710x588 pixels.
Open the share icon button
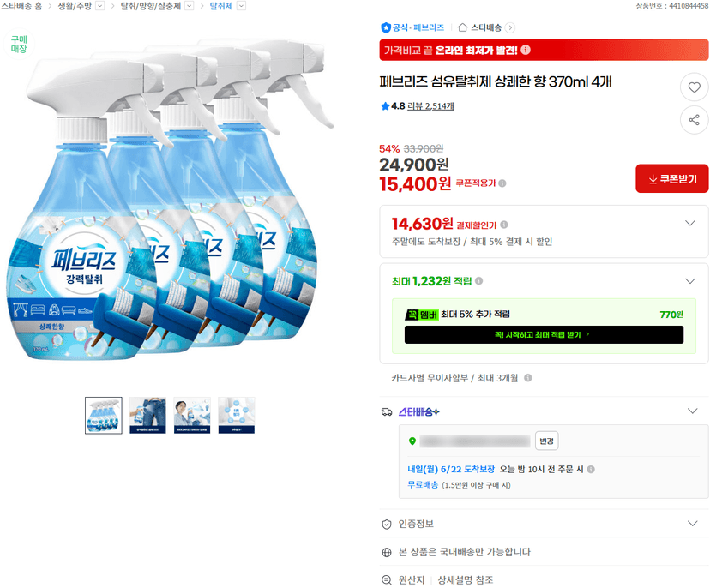click(694, 120)
